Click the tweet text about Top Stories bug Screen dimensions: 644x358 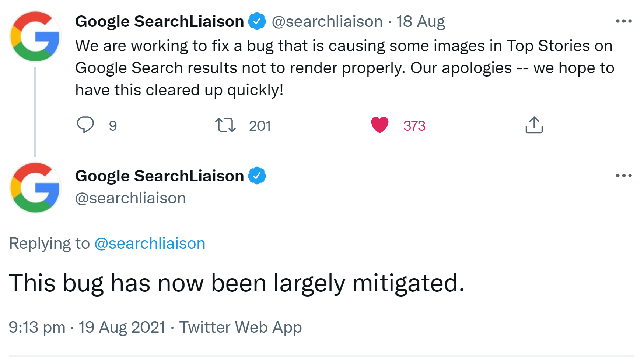click(x=344, y=68)
